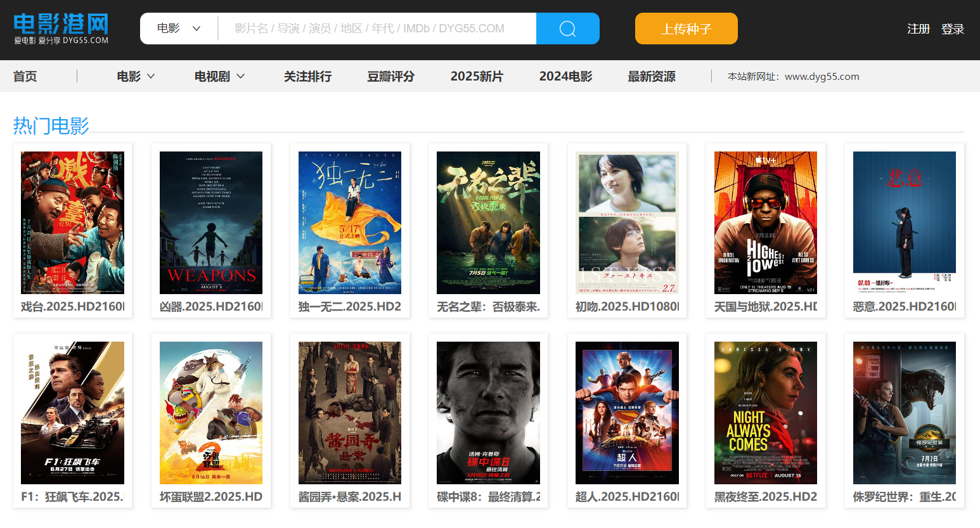Open the 电影 search category dropdown
980x528 pixels.
point(179,29)
